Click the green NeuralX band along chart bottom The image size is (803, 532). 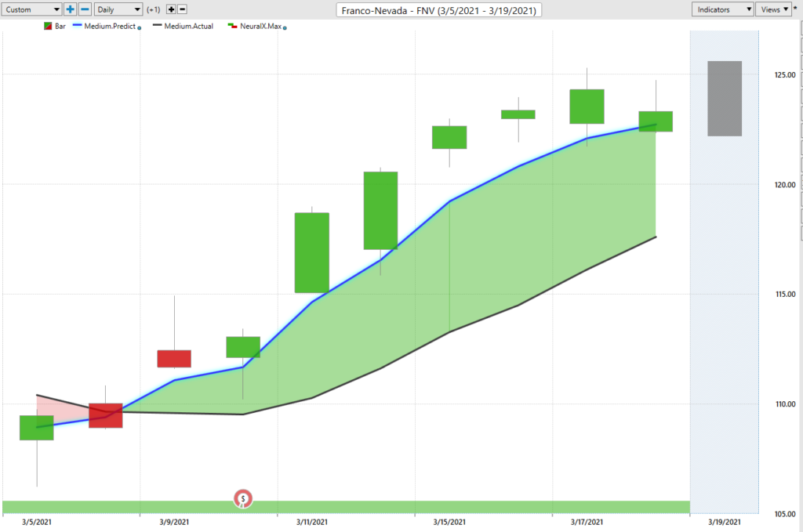[x=346, y=507]
